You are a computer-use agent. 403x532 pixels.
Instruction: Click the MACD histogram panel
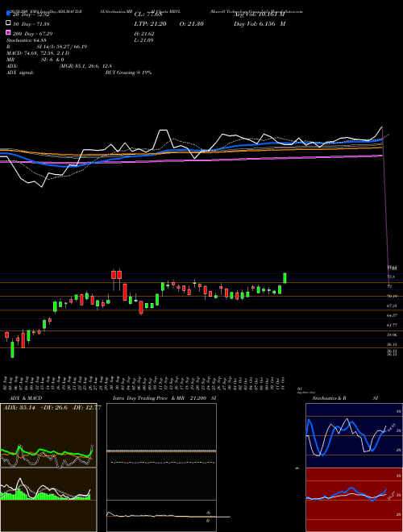[48, 500]
